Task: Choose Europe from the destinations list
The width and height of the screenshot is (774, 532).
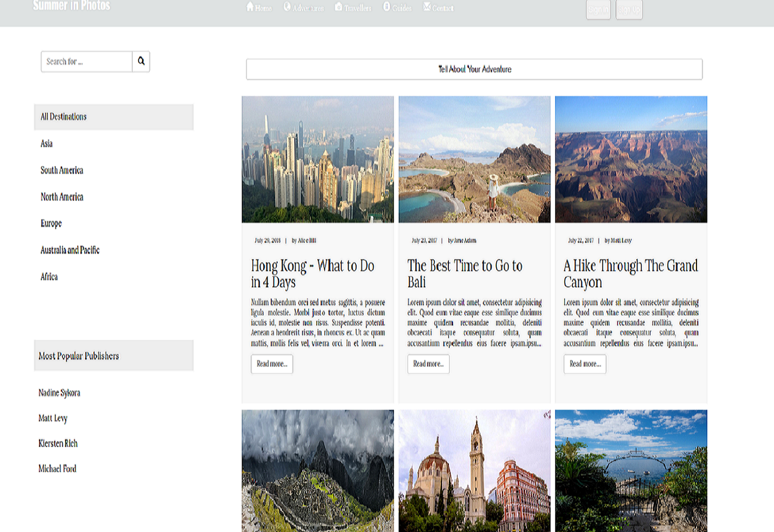Action: 51,223
